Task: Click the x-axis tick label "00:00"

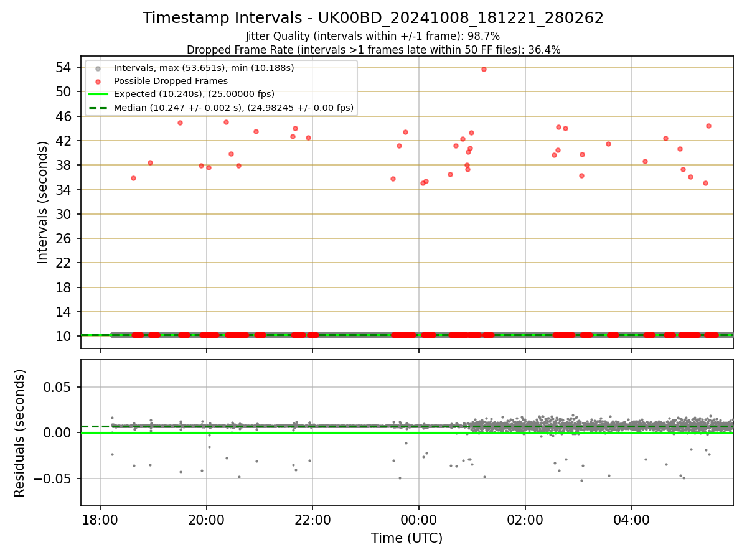Action: (x=419, y=519)
